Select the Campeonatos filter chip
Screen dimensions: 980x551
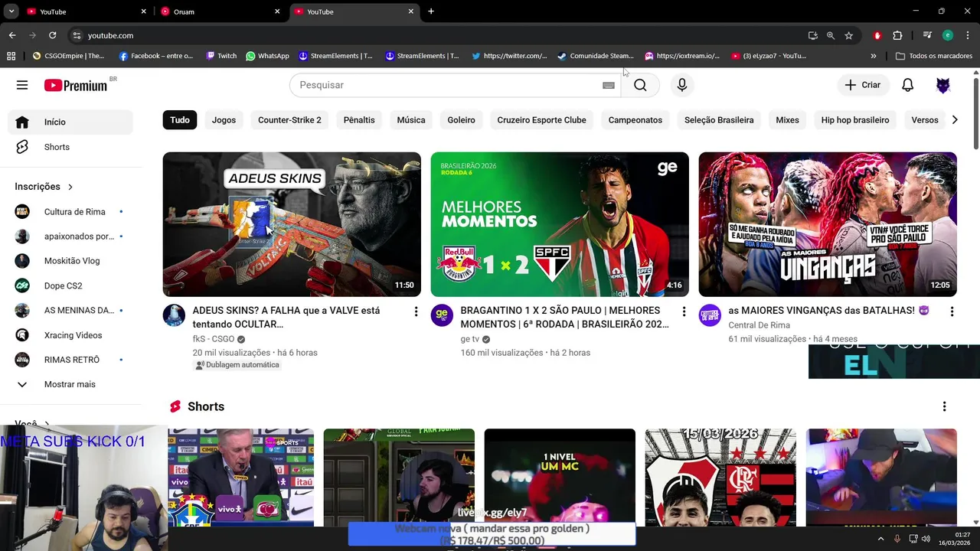pyautogui.click(x=635, y=120)
